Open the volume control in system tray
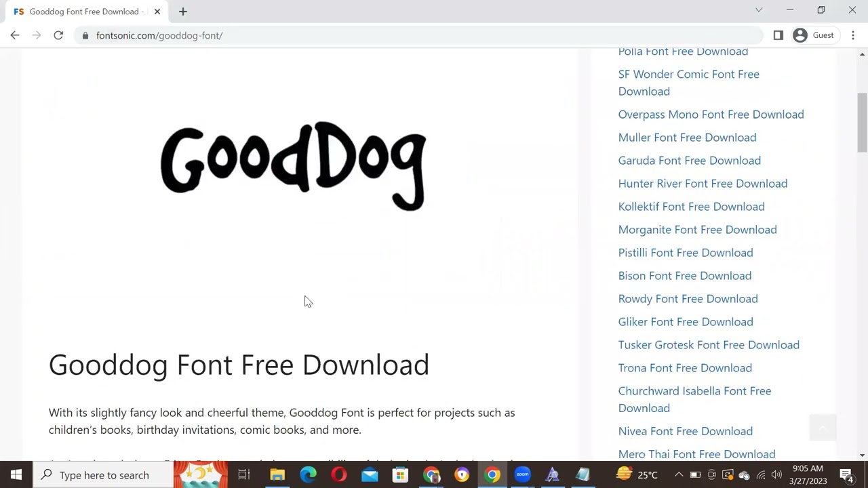Image resolution: width=868 pixels, height=488 pixels. click(776, 474)
